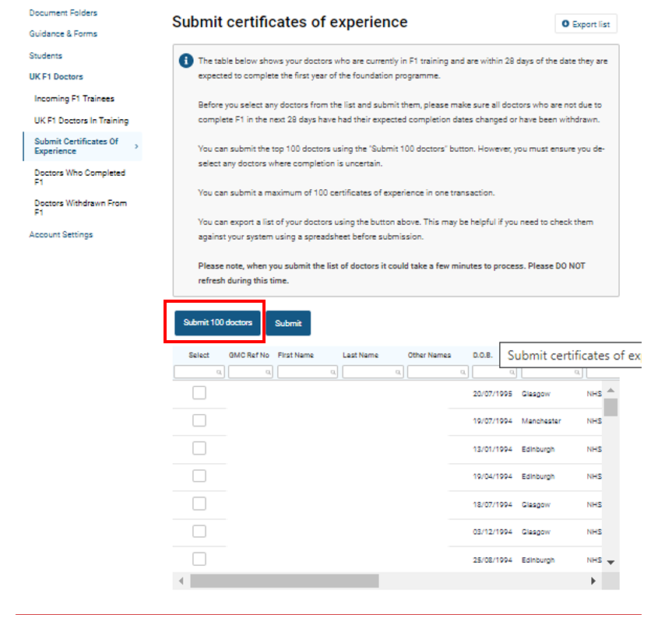This screenshot has height=625, width=672.
Task: Click the date cell 25/08/1994
Action: pos(492,560)
